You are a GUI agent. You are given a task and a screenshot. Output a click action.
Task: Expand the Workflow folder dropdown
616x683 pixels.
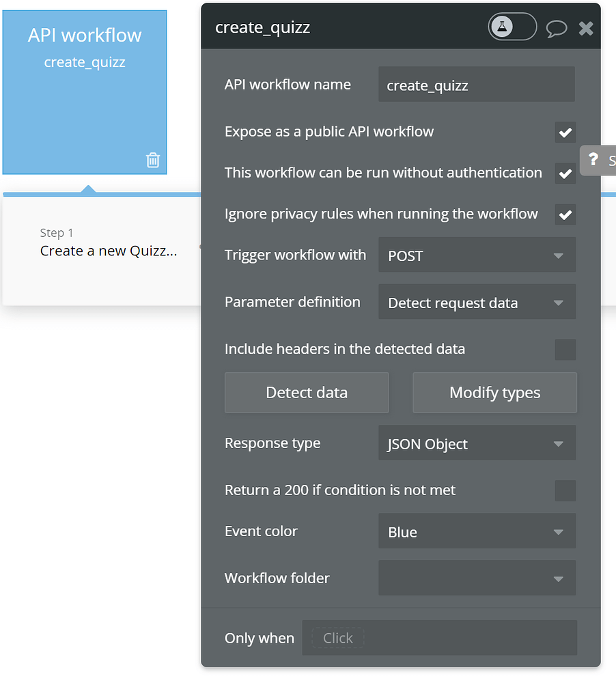click(x=477, y=578)
